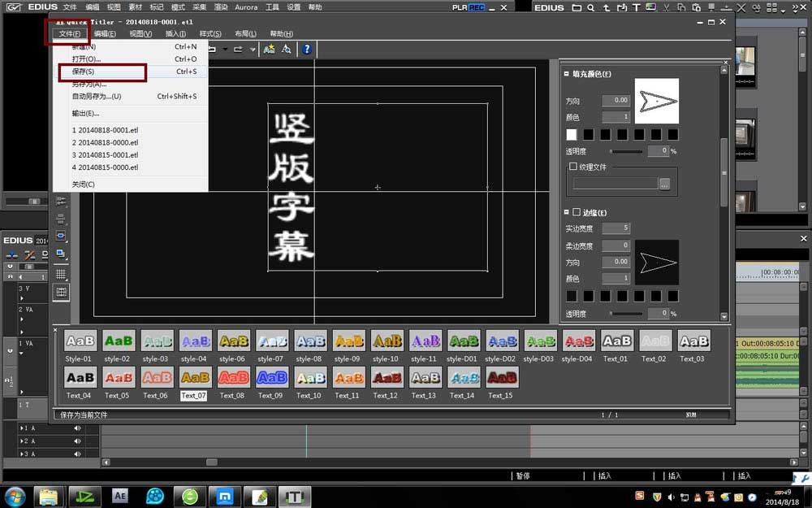Image resolution: width=812 pixels, height=508 pixels.
Task: Open the EDIUS taskbar icon
Action: [x=85, y=497]
